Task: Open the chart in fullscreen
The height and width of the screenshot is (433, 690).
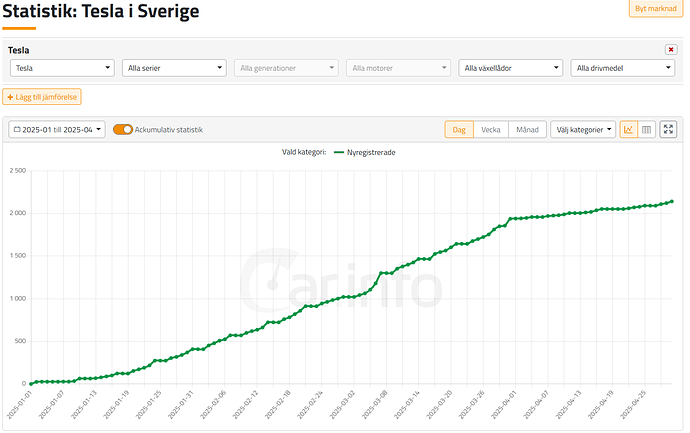Action: (x=668, y=129)
